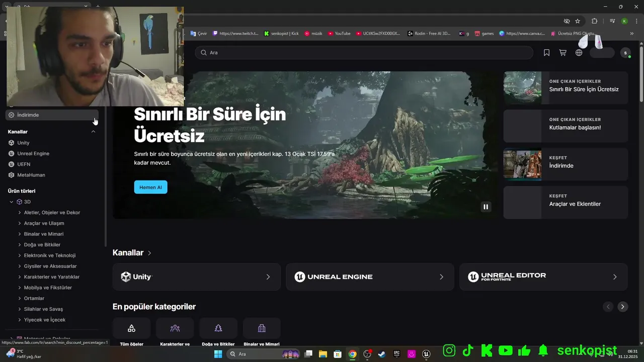Select Yiyecek ve İçecek category

tap(45, 320)
